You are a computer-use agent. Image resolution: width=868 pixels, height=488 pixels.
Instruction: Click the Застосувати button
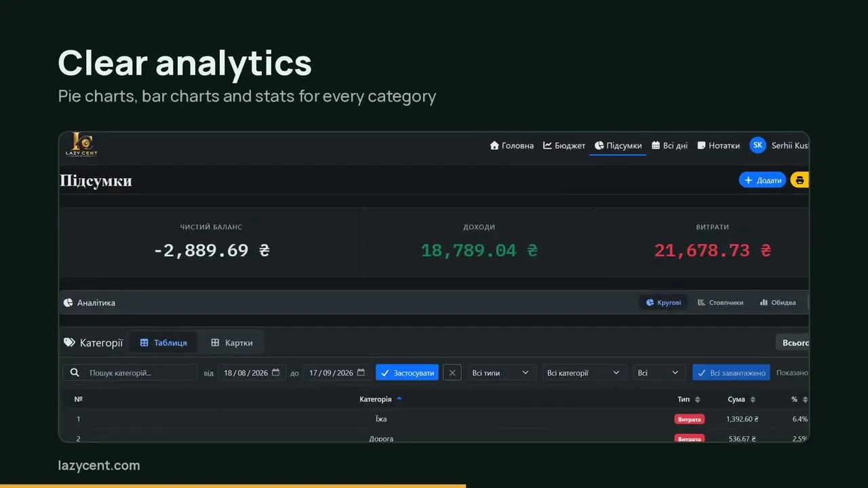tap(407, 373)
